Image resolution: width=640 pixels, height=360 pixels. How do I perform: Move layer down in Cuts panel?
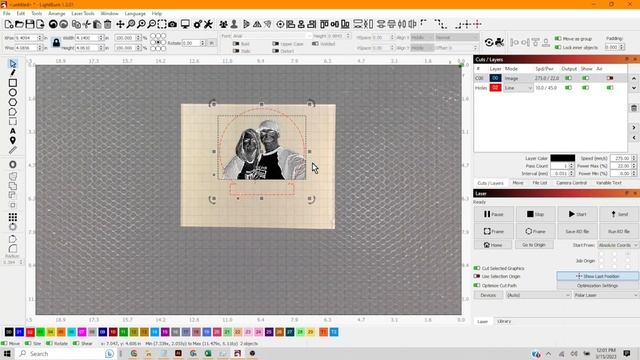click(634, 88)
